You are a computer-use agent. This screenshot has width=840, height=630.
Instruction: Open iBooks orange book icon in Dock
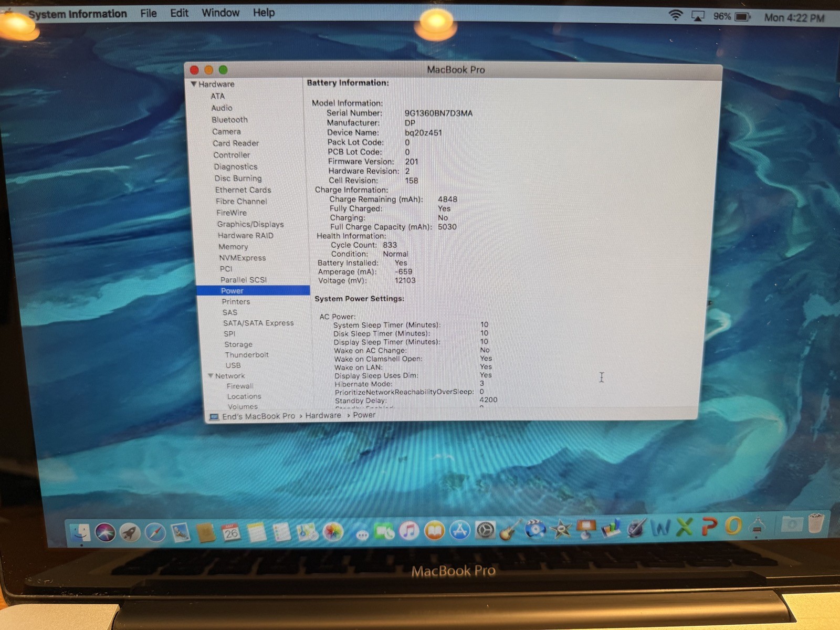434,531
